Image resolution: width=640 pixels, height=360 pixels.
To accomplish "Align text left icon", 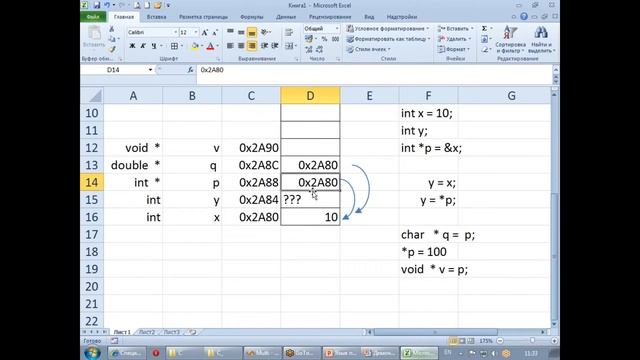I will [x=230, y=46].
